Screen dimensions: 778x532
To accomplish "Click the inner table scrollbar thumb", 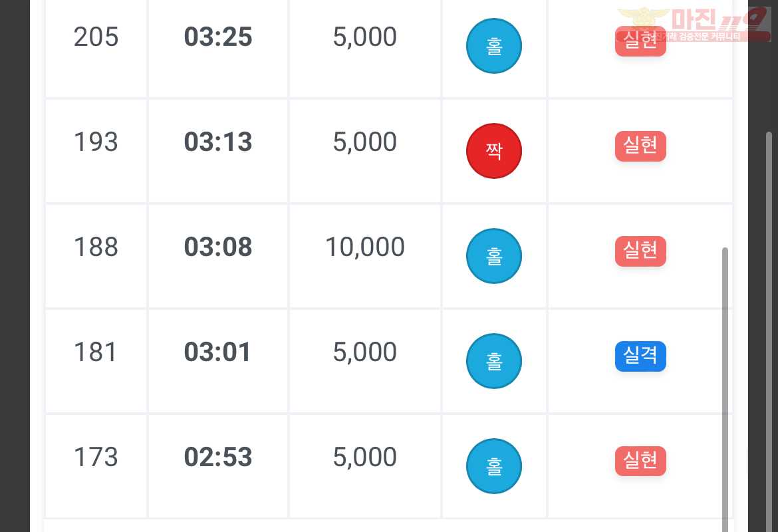I will pyautogui.click(x=725, y=390).
